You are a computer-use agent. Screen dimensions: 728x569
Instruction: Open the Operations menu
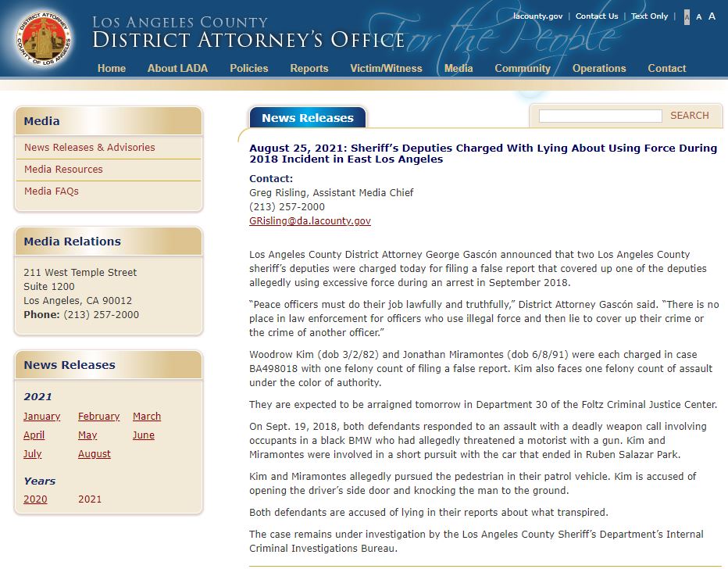[x=599, y=68]
